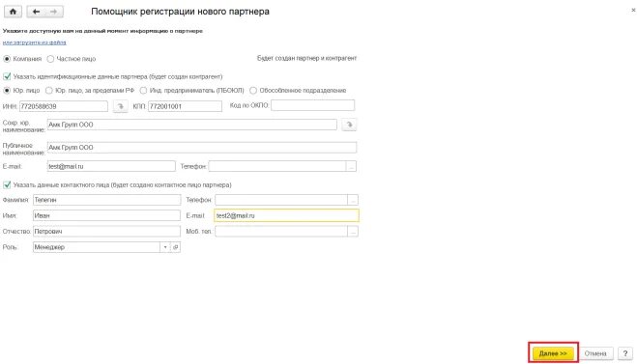Toggle partner identification data checkbox
Image resolution: width=637 pixels, height=364 pixels.
[7, 76]
